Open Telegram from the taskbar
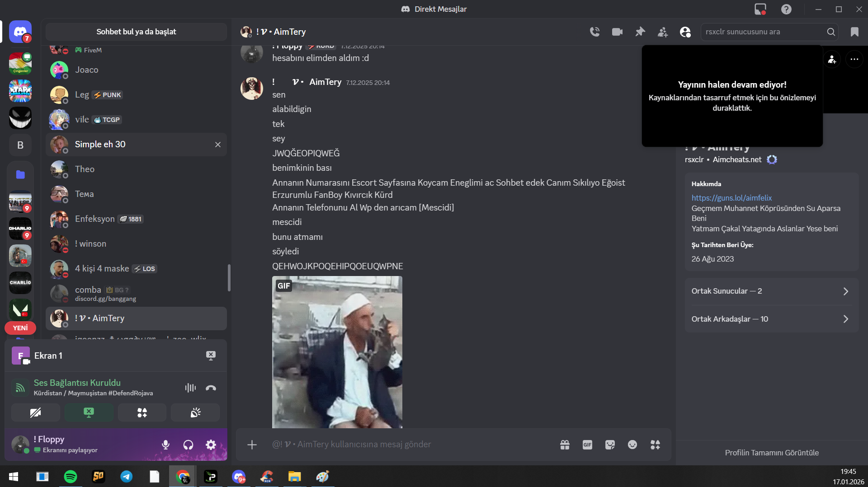Image resolution: width=868 pixels, height=487 pixels. pos(127,477)
